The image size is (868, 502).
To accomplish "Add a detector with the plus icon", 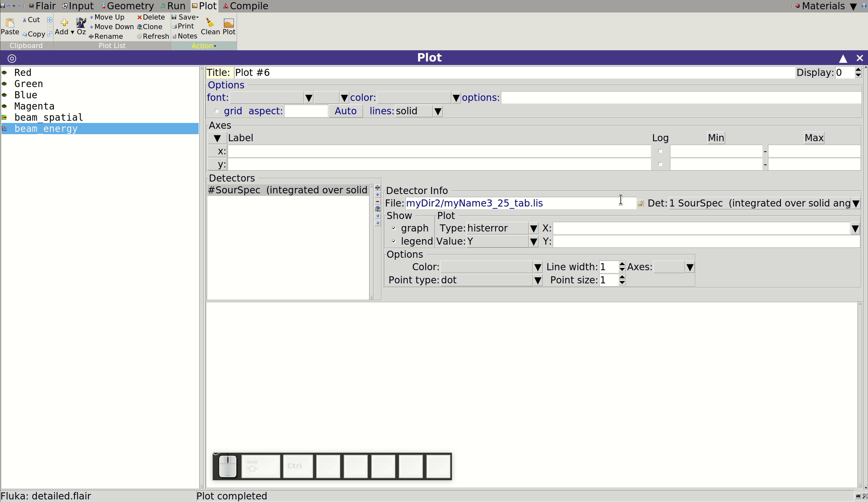I will (378, 195).
